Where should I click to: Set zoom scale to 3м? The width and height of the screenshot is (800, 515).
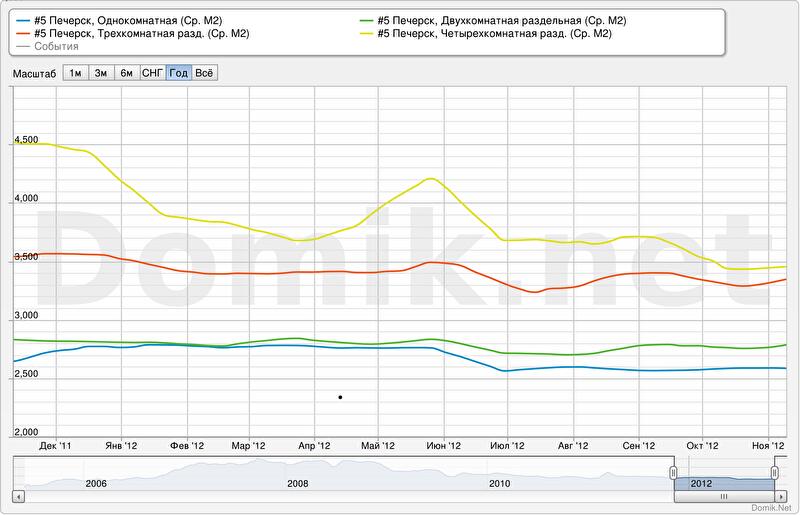click(101, 73)
